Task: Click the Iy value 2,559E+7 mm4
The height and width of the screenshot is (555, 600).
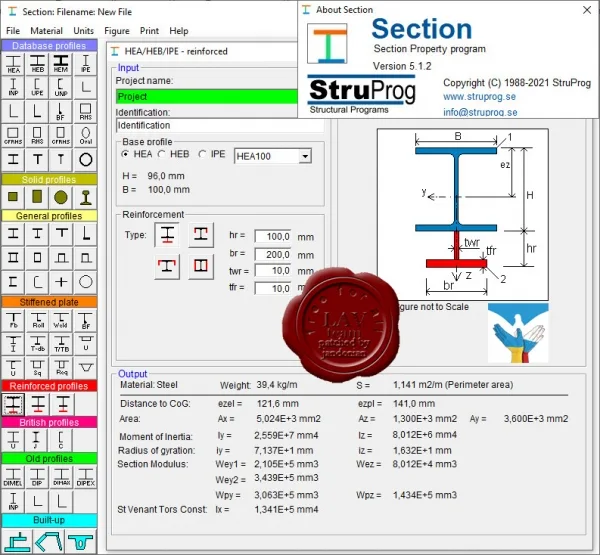Action: pyautogui.click(x=286, y=435)
